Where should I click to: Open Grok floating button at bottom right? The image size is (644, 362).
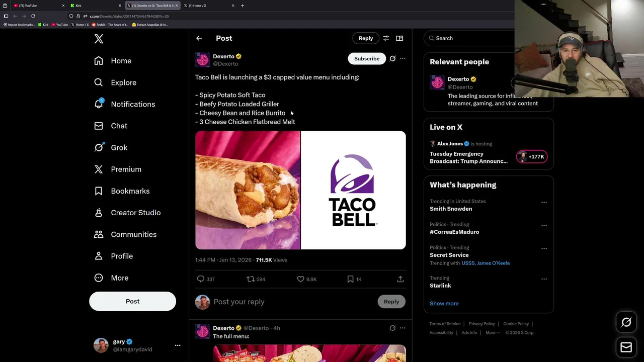point(626,323)
